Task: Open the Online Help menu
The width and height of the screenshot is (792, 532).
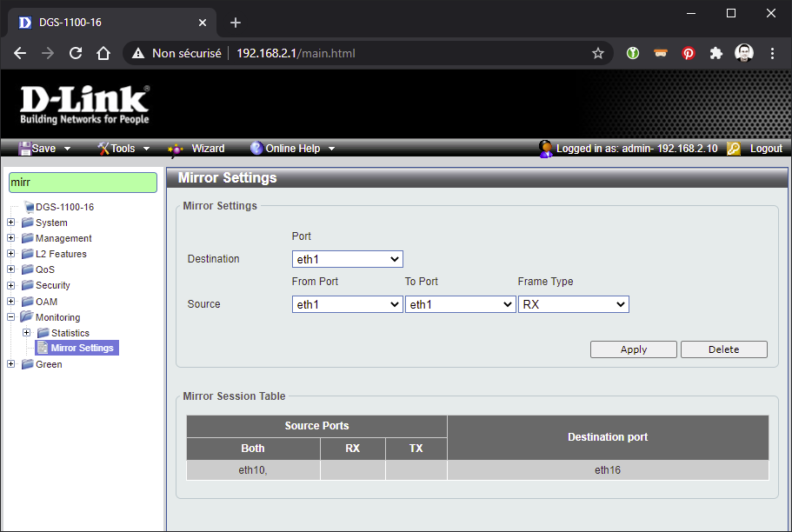Action: (293, 149)
